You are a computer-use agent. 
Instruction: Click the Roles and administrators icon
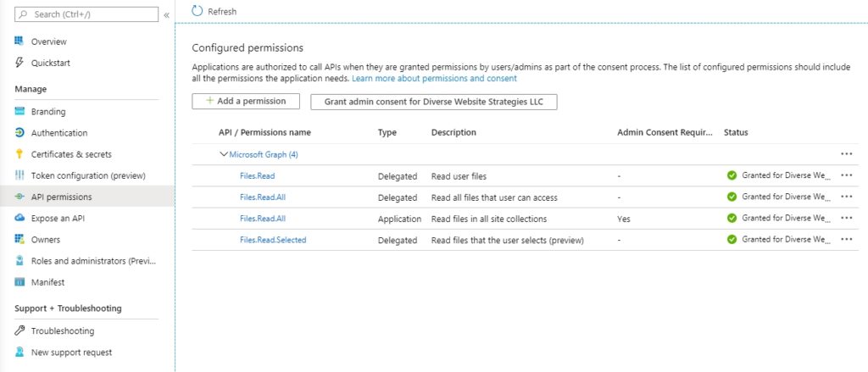19,261
